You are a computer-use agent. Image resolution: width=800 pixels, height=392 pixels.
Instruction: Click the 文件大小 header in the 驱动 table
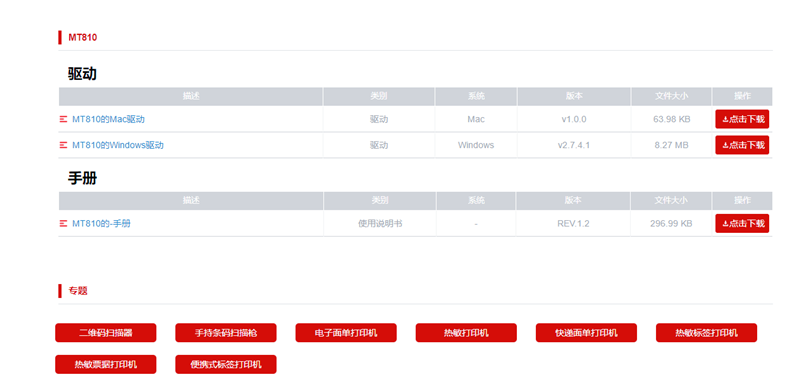(671, 96)
